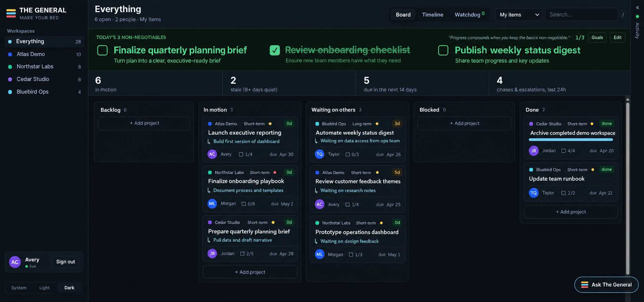The image size is (644, 302).
Task: Click Avery's AC avatar in the sidebar
Action: point(15,262)
